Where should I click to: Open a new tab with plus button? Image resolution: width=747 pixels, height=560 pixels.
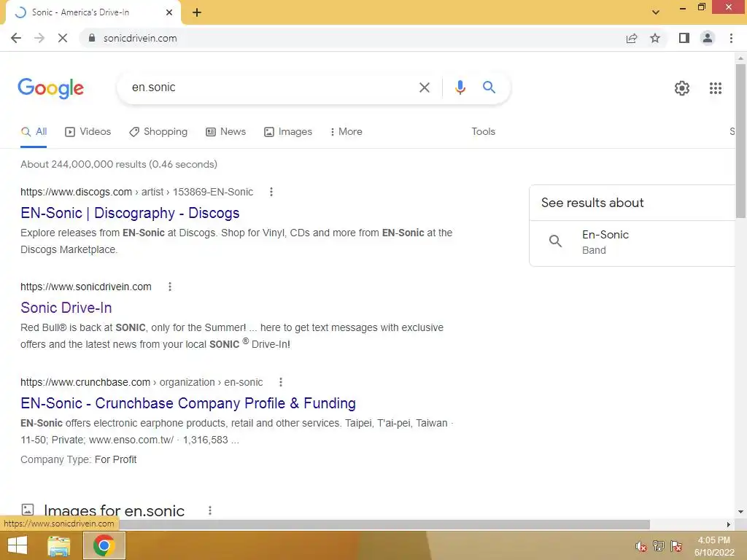coord(197,12)
